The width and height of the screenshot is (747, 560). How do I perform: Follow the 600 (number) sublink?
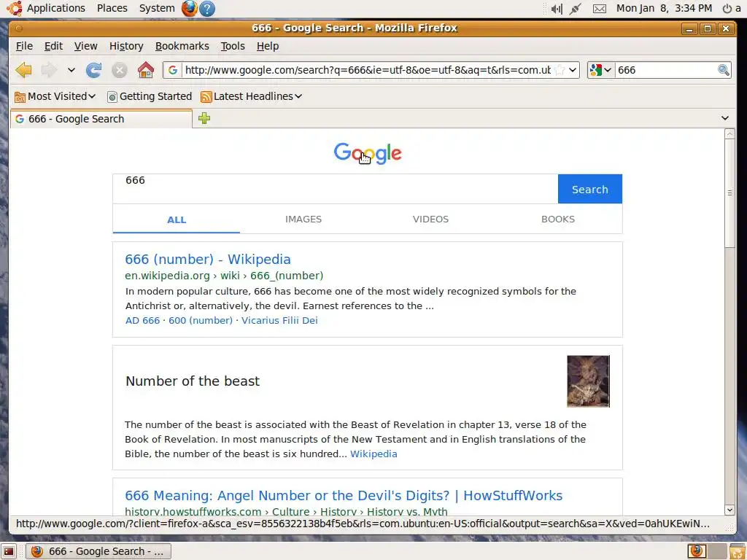pyautogui.click(x=201, y=321)
